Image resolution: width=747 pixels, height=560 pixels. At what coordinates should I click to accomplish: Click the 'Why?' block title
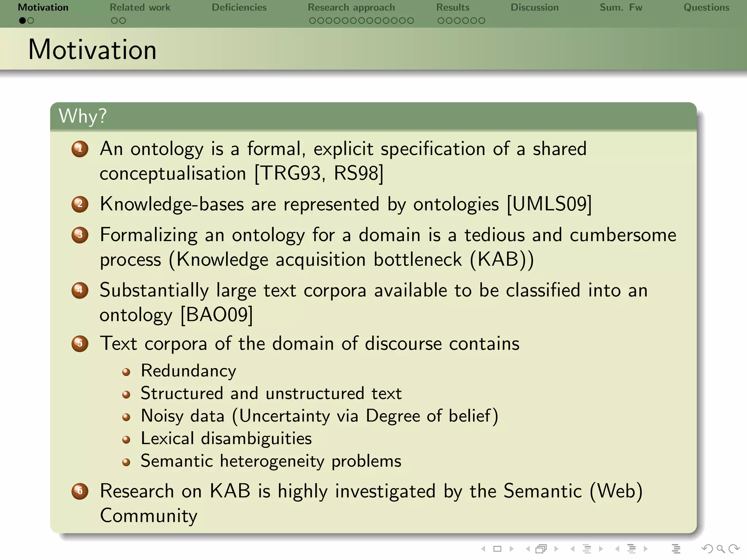pos(83,116)
